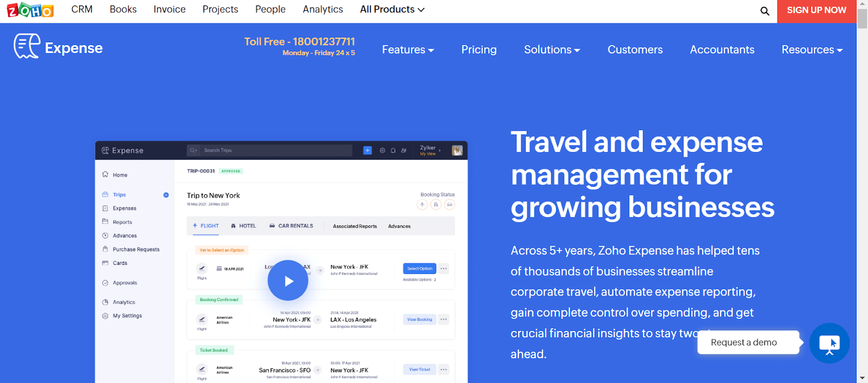Viewport: 868px width, 383px height.
Task: Expand the Features dropdown
Action: 408,50
